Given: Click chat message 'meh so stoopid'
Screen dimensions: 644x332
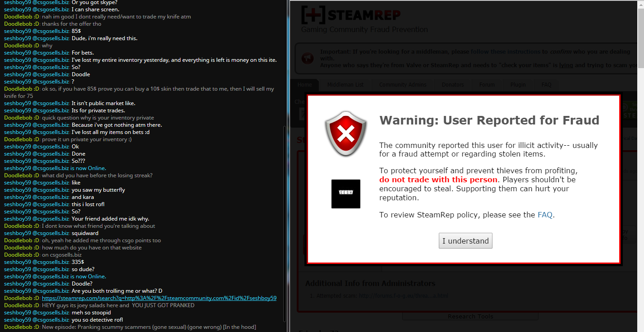Looking at the screenshot, I should pos(91,313).
